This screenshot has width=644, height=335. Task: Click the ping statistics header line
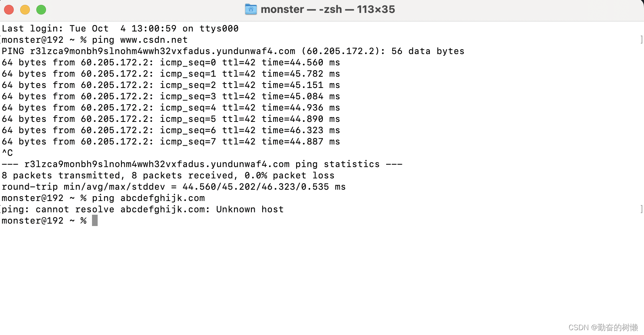click(202, 164)
